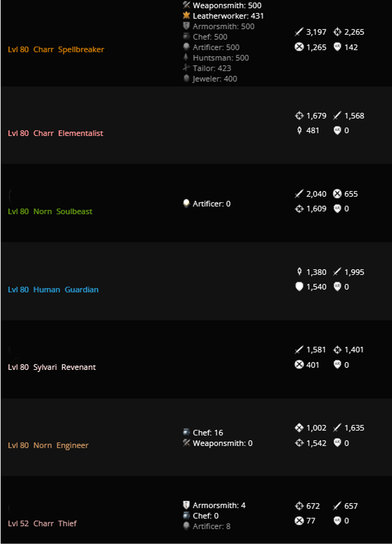The width and height of the screenshot is (392, 544).
Task: Select the Lvl 52 Charr Thief
Action: click(x=42, y=523)
